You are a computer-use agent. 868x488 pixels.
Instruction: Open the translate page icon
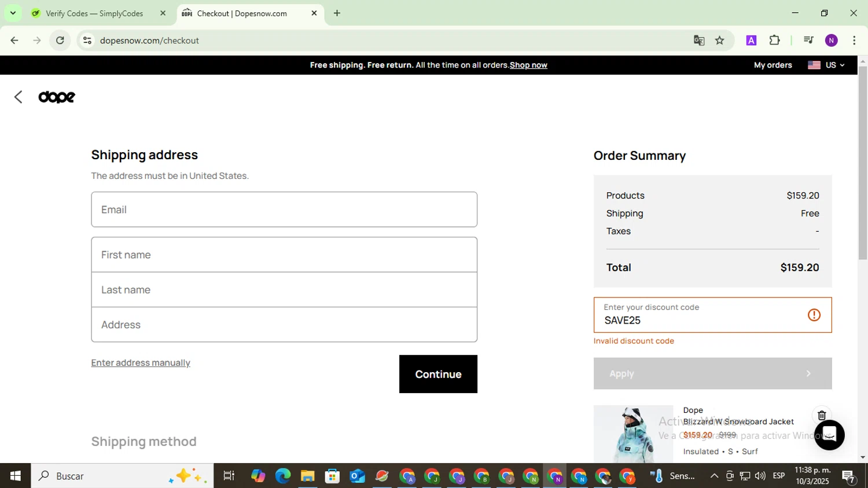[699, 41]
